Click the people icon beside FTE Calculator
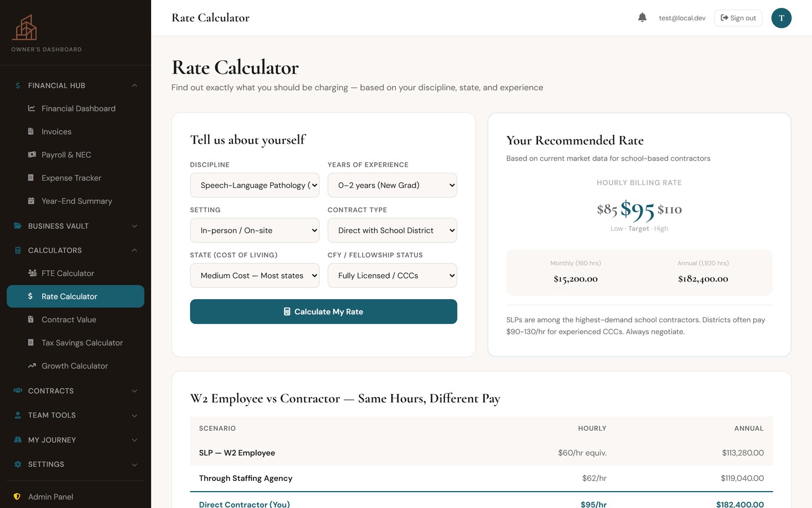Screen dimensions: 812x508 (32, 273)
